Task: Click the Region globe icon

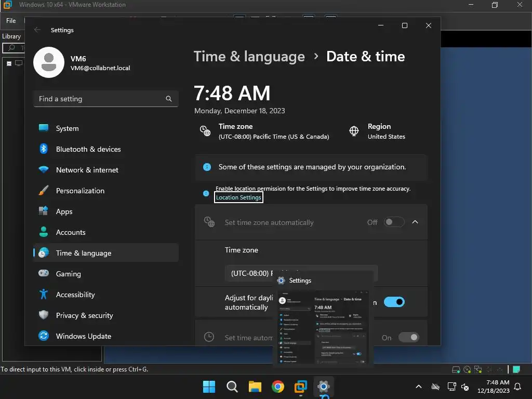Action: [x=354, y=131]
